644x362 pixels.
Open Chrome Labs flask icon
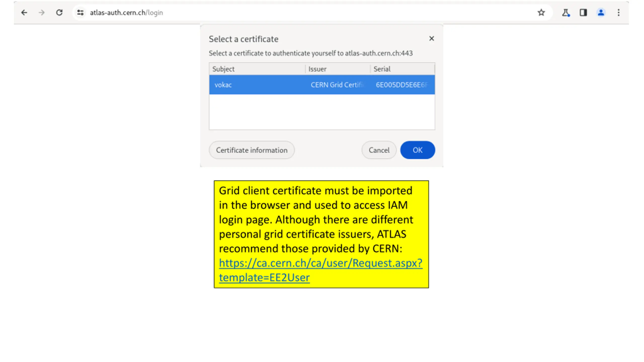[x=566, y=13]
